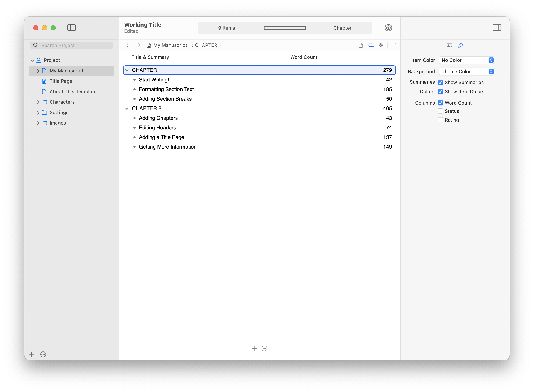The height and width of the screenshot is (392, 534).
Task: Enable the Rating column checkbox
Action: click(x=440, y=120)
